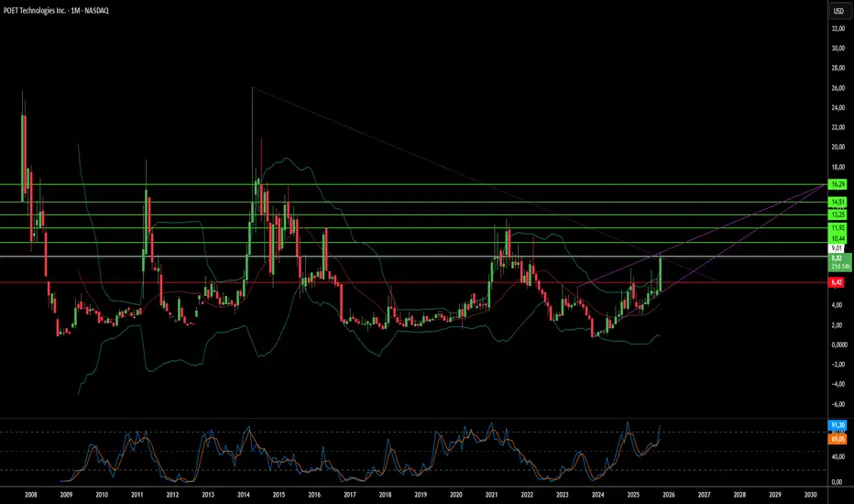Click the 13,25 price level label
Screen dimensions: 854x504
coord(838,214)
